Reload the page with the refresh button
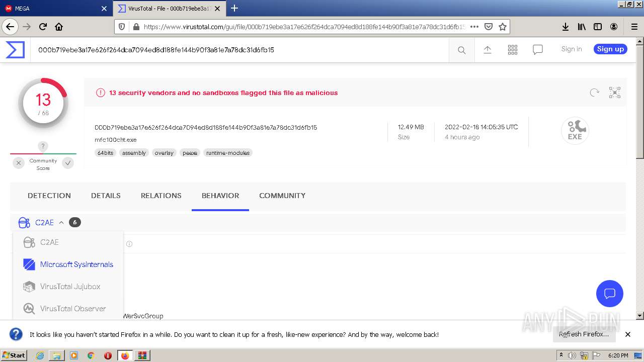This screenshot has width=644, height=362. tap(43, 27)
